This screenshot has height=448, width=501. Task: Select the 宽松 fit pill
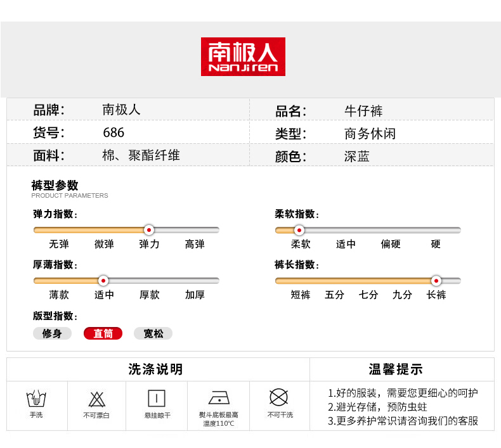point(153,333)
